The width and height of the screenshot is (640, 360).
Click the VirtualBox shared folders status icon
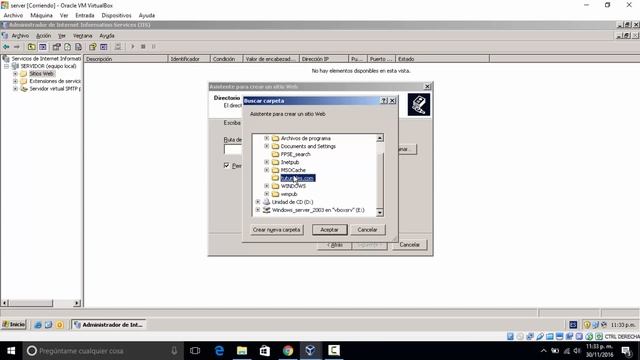(550, 336)
